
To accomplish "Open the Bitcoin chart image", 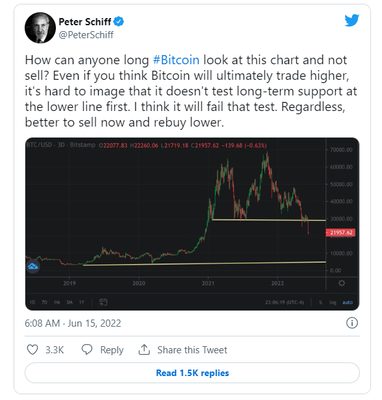I will [x=192, y=224].
